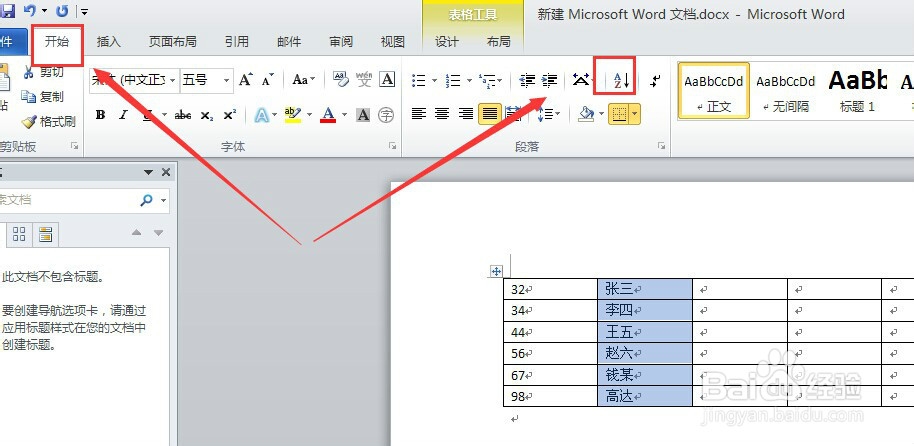Open the highlight color dropdown arrow
Image resolution: width=914 pixels, height=446 pixels.
tap(309, 115)
